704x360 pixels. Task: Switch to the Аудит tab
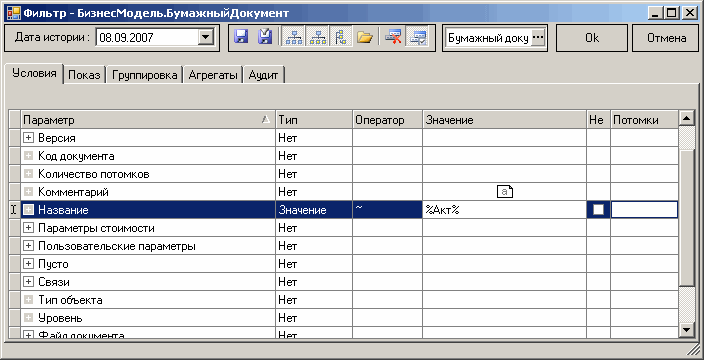click(x=264, y=75)
